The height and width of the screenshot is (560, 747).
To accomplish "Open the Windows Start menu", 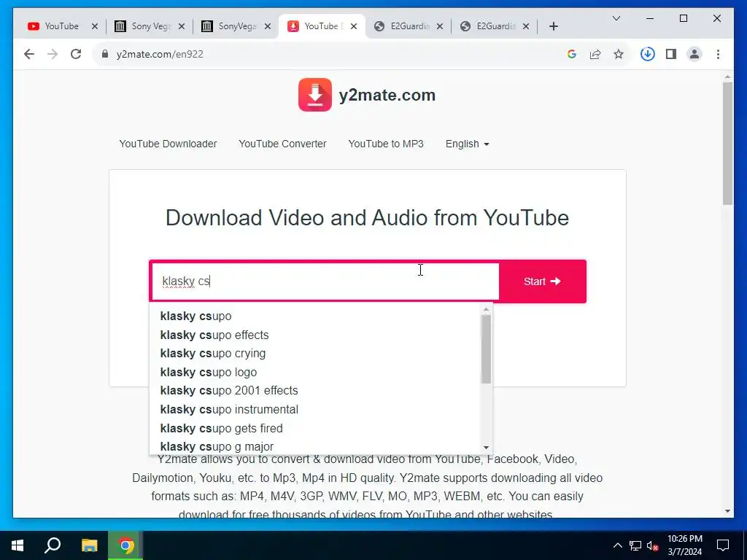I will [x=18, y=545].
